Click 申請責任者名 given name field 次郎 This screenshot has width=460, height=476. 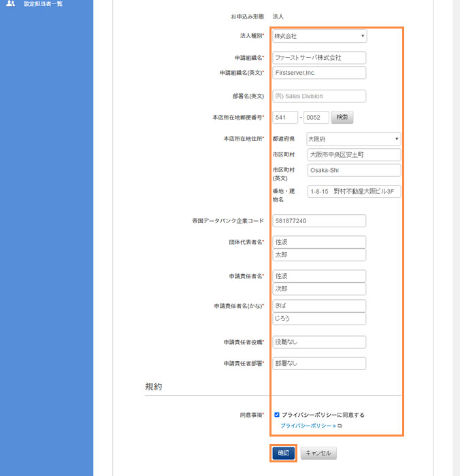319,289
